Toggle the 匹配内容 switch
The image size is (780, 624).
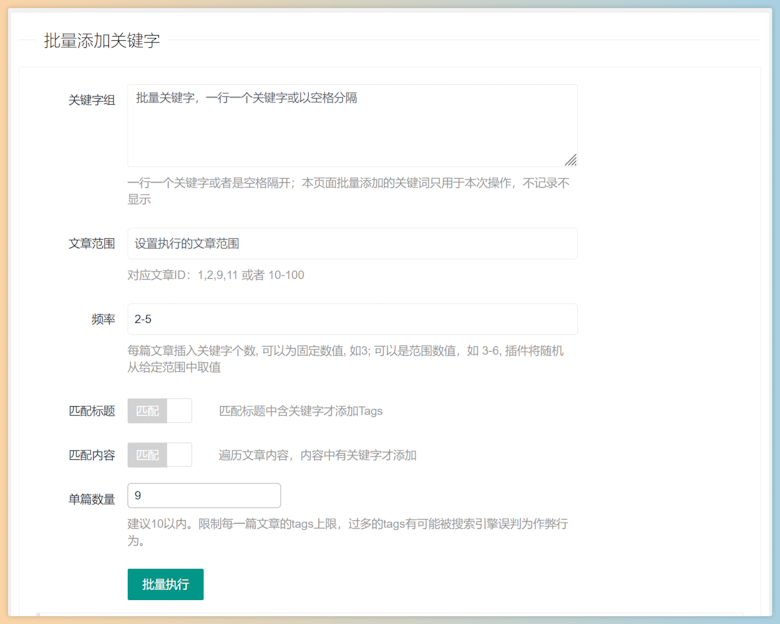pyautogui.click(x=160, y=455)
